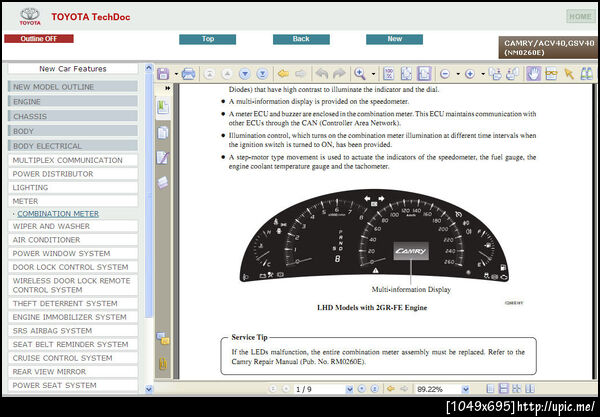Open the Zoom Out dropdown arrow
The width and height of the screenshot is (600, 417).
click(458, 74)
